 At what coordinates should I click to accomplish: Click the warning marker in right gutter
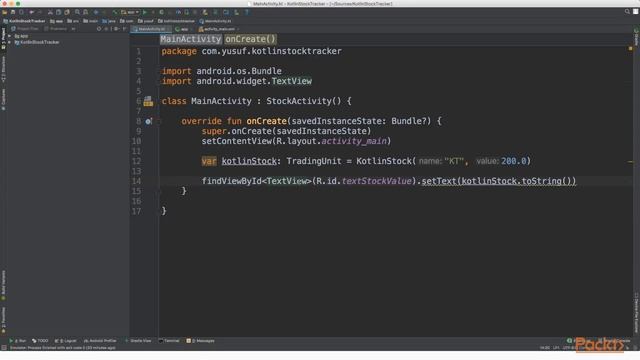click(630, 49)
